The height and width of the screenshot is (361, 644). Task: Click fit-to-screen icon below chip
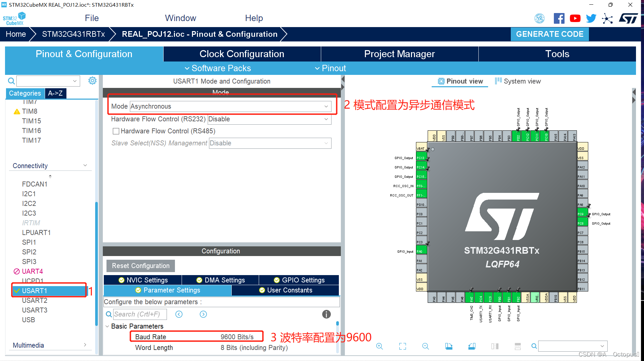pyautogui.click(x=403, y=346)
